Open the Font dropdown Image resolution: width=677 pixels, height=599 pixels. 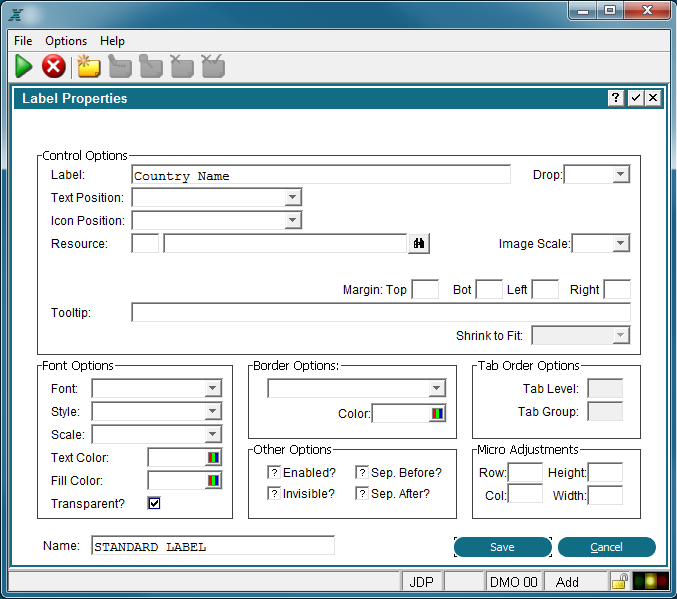(212, 388)
